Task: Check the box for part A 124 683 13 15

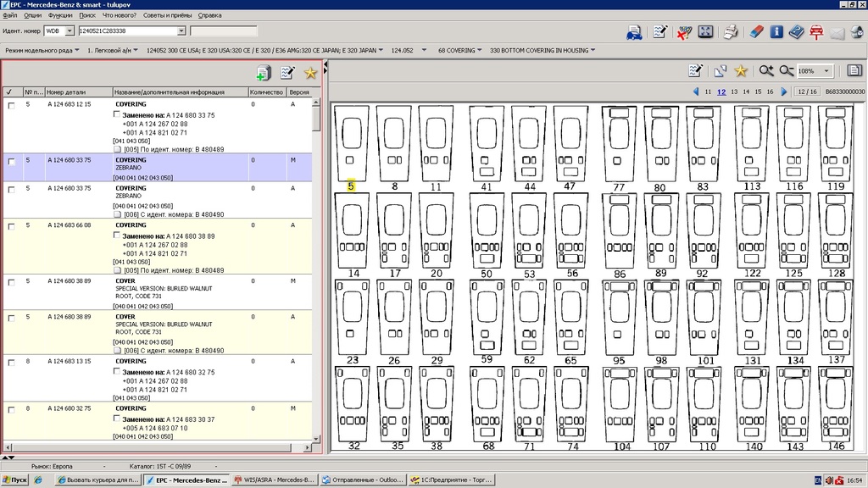Action: [11, 363]
